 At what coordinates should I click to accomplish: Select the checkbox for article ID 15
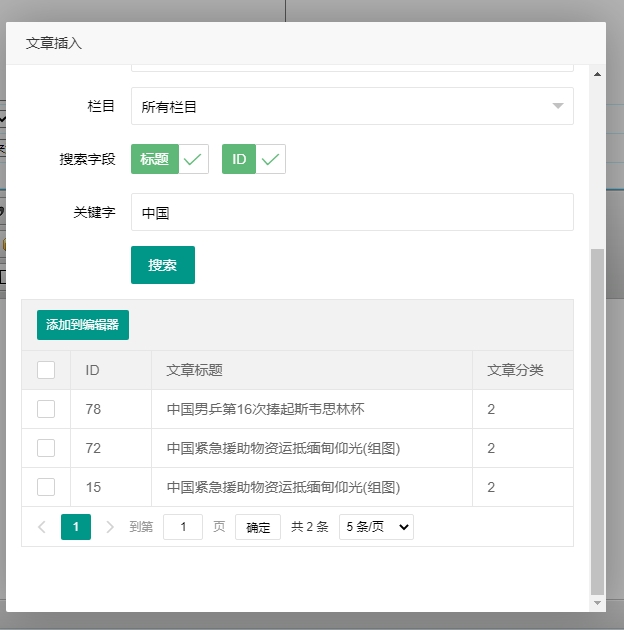(x=46, y=487)
